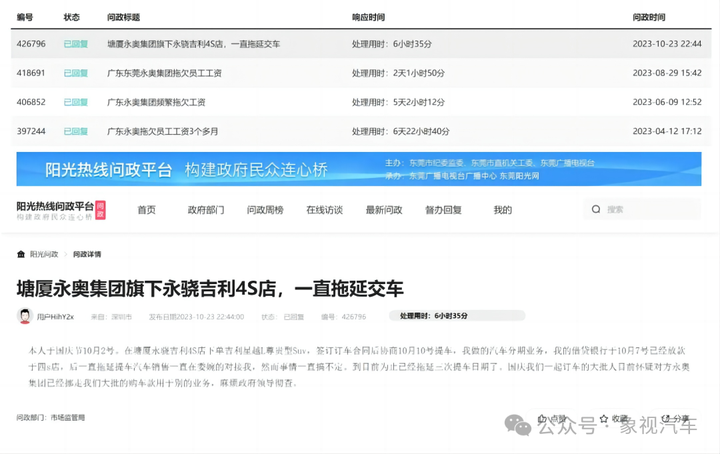Viewport: 720px width, 454px height.
Task: Click 处理用时: 6小时35分 in table row
Action: click(392, 44)
